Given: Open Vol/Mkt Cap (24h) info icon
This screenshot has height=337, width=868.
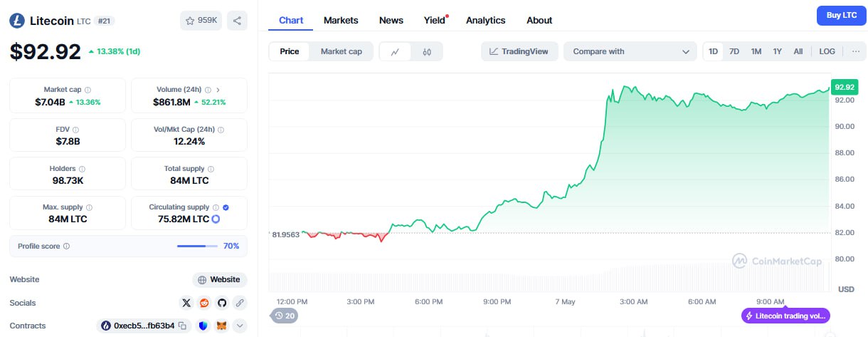Looking at the screenshot, I should (x=221, y=130).
